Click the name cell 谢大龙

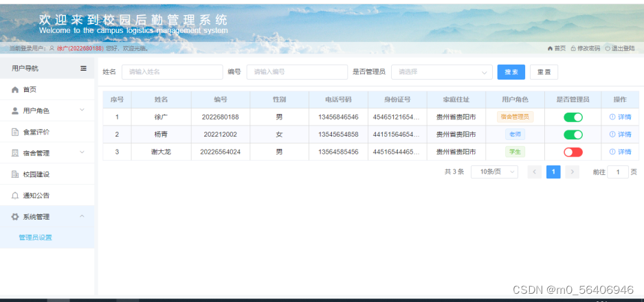pyautogui.click(x=161, y=152)
